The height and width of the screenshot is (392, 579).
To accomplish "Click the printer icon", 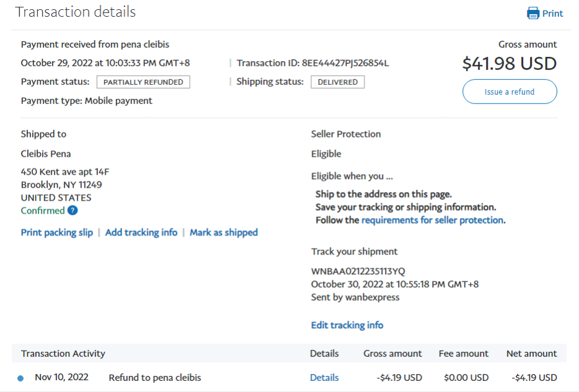I will (x=533, y=13).
